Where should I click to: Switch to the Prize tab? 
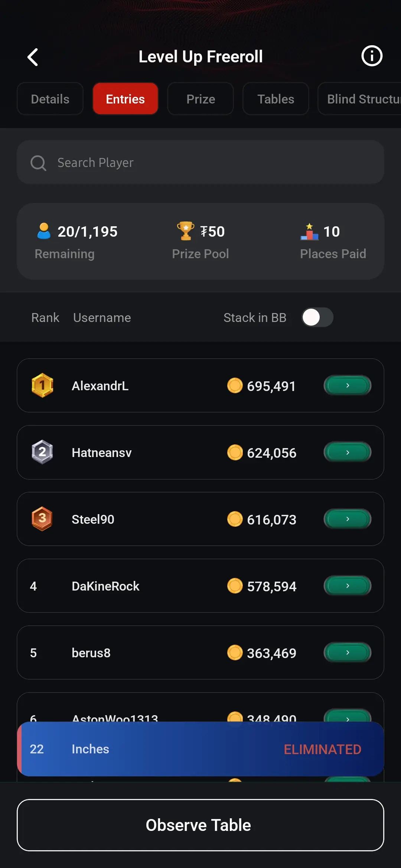pos(200,99)
